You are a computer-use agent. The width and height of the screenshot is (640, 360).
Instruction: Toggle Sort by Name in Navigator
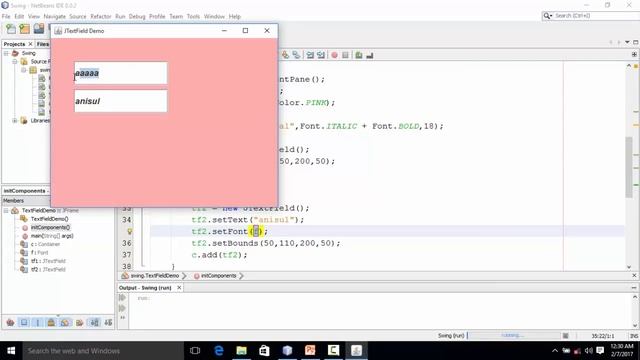pos(94,323)
